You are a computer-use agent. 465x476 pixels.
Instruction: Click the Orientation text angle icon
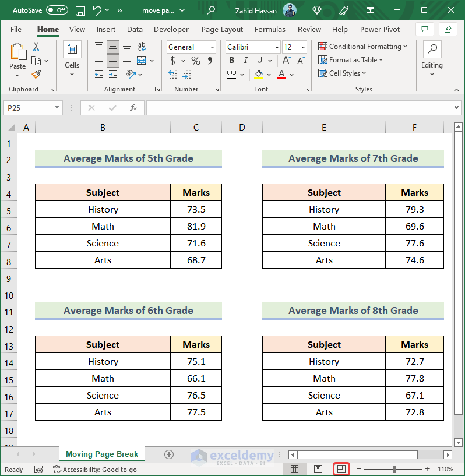131,74
